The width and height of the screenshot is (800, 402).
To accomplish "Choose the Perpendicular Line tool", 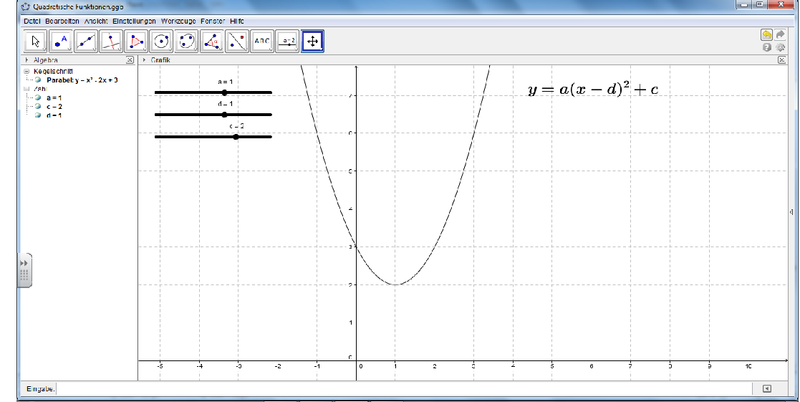I will [112, 41].
